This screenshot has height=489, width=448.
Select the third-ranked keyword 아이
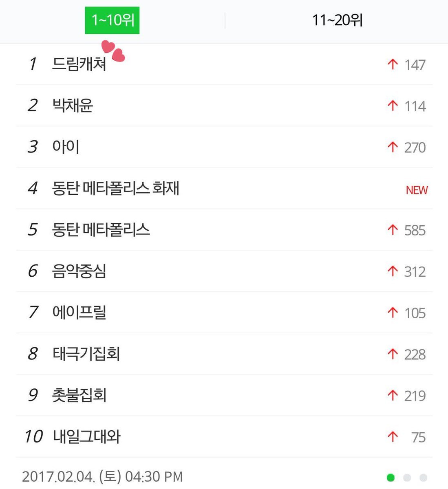tap(66, 147)
